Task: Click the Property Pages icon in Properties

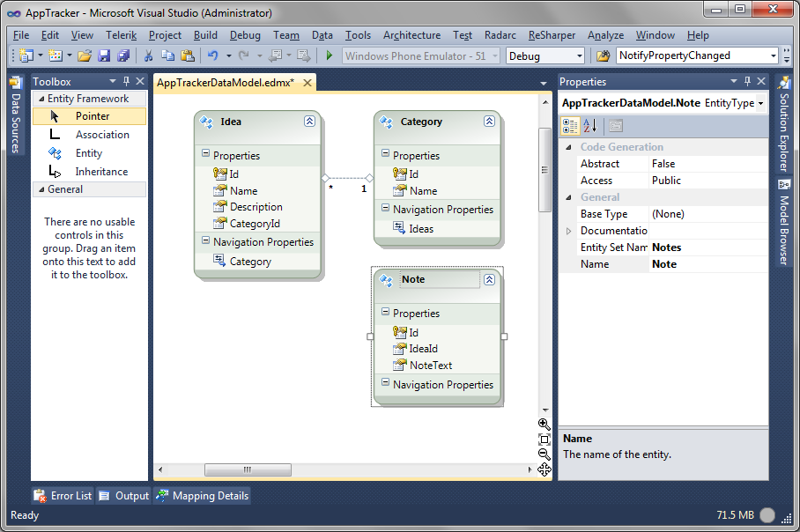Action: (x=616, y=125)
